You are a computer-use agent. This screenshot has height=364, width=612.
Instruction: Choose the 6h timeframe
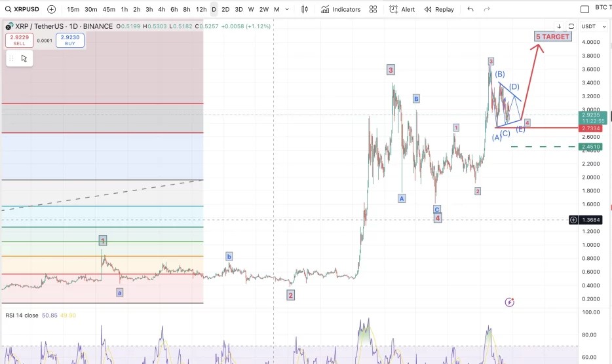pyautogui.click(x=174, y=9)
